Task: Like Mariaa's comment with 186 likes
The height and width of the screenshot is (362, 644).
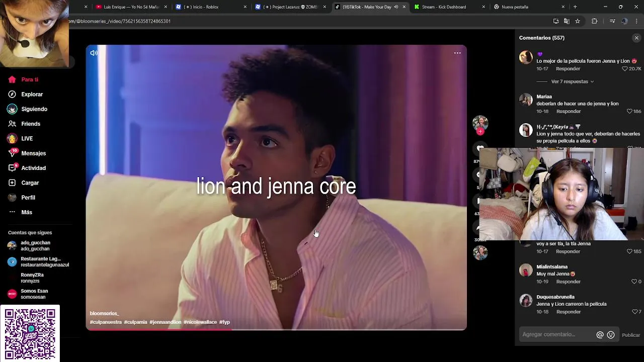Action: tap(629, 111)
